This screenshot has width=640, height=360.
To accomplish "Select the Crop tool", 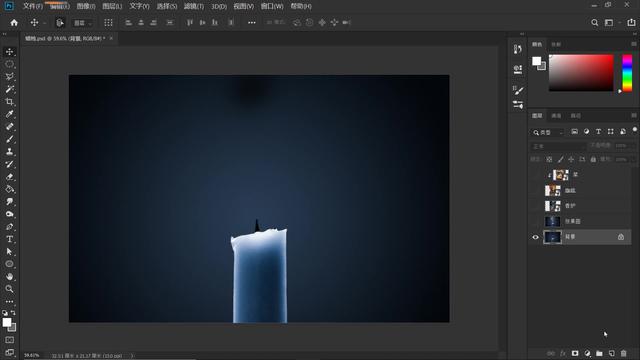I will (x=9, y=102).
